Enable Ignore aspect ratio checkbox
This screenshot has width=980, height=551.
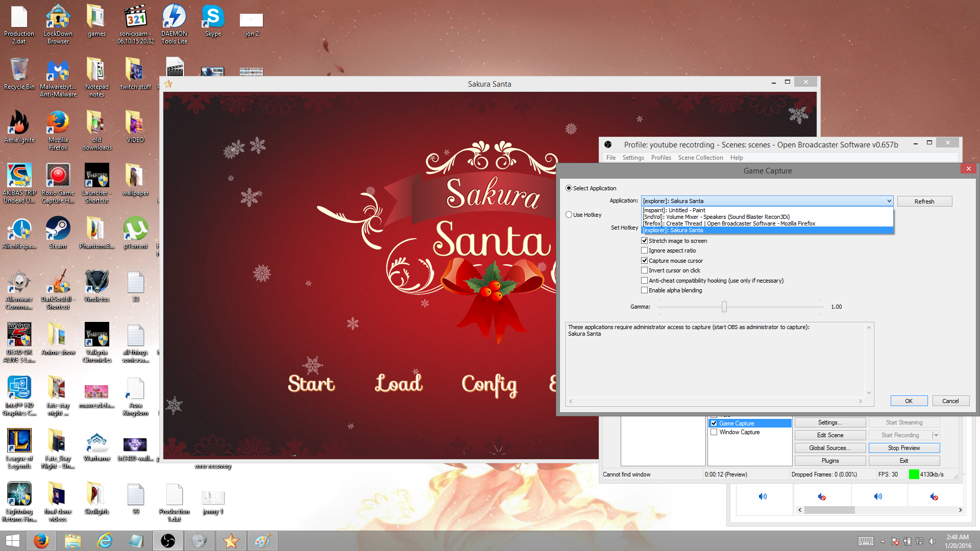[x=644, y=251]
